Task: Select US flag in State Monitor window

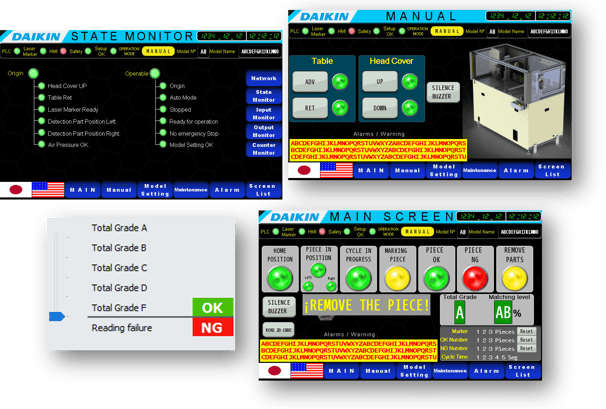Action: (x=48, y=189)
